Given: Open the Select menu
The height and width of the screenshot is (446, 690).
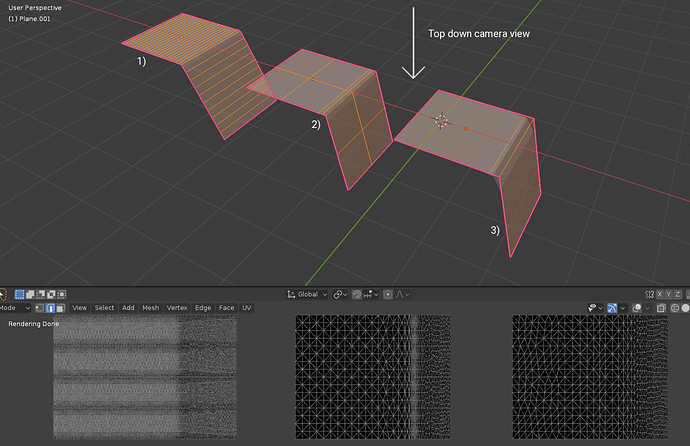Looking at the screenshot, I should pos(104,308).
